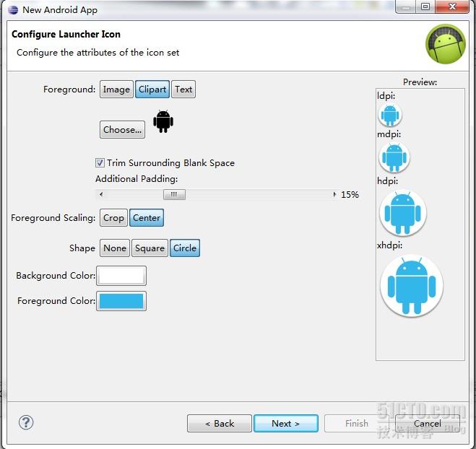Choose None for icon shape

(x=115, y=248)
